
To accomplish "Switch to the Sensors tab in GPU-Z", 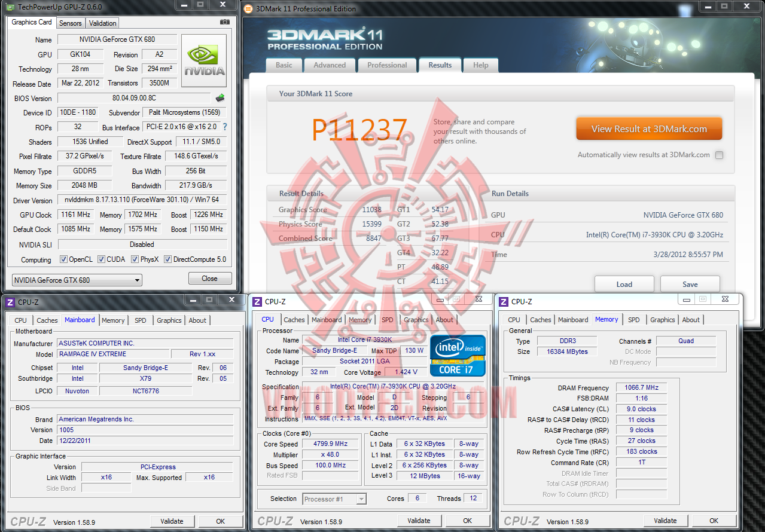I will point(71,23).
